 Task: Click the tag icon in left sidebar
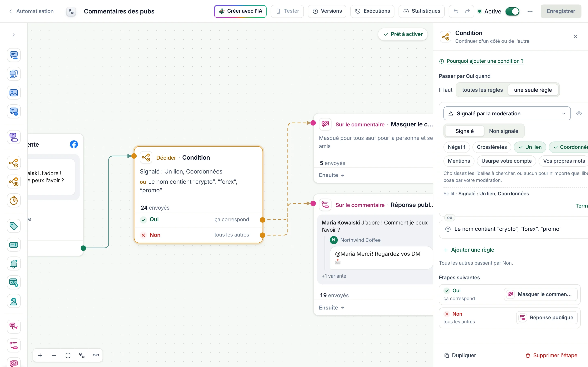pos(14,226)
